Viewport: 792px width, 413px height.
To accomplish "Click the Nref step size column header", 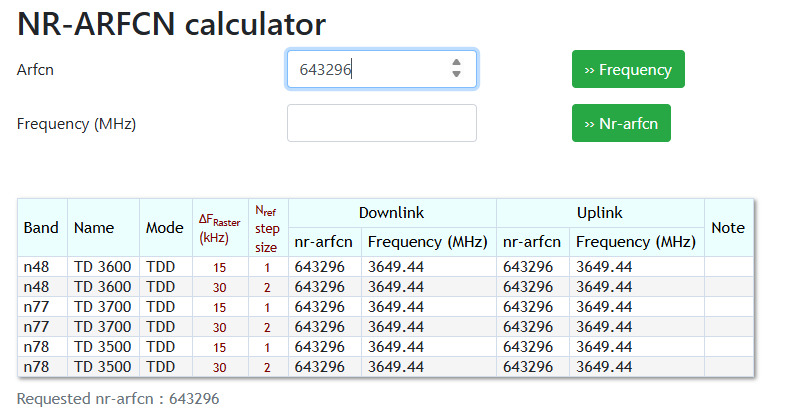I will (267, 227).
